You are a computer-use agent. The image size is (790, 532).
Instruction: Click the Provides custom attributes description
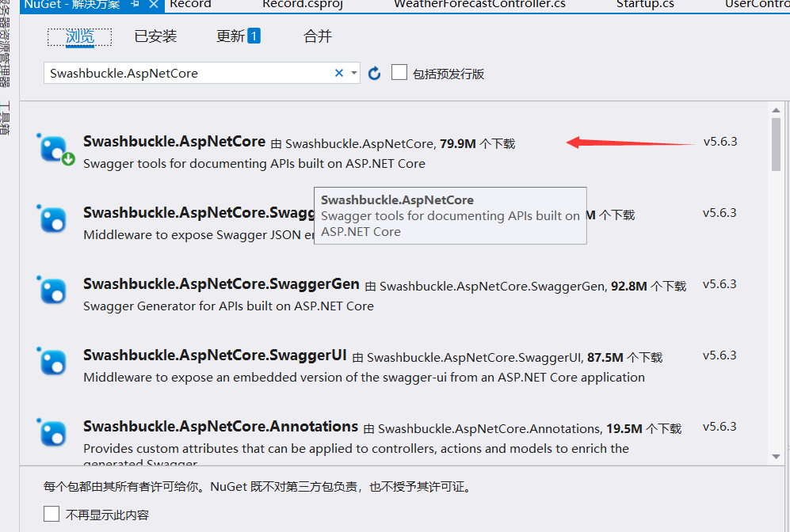click(356, 455)
